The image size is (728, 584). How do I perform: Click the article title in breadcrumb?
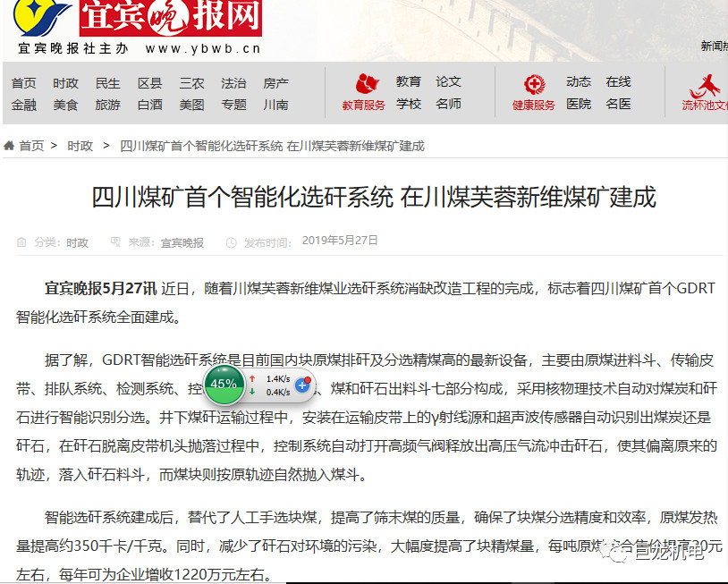272,147
